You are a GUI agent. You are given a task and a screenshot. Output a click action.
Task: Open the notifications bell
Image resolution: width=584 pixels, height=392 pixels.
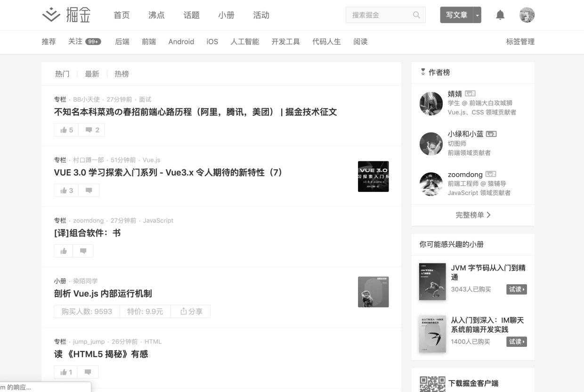coord(500,15)
